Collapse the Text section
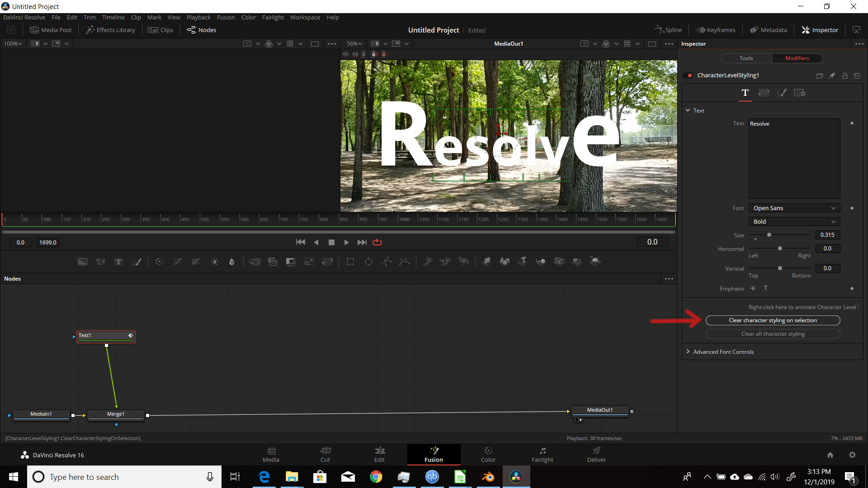This screenshot has height=488, width=868. coord(688,110)
